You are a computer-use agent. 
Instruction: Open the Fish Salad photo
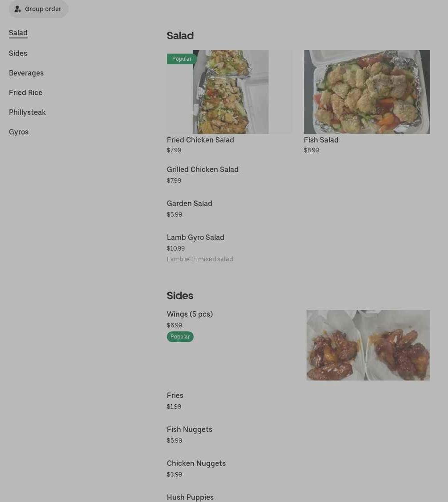pos(367,92)
